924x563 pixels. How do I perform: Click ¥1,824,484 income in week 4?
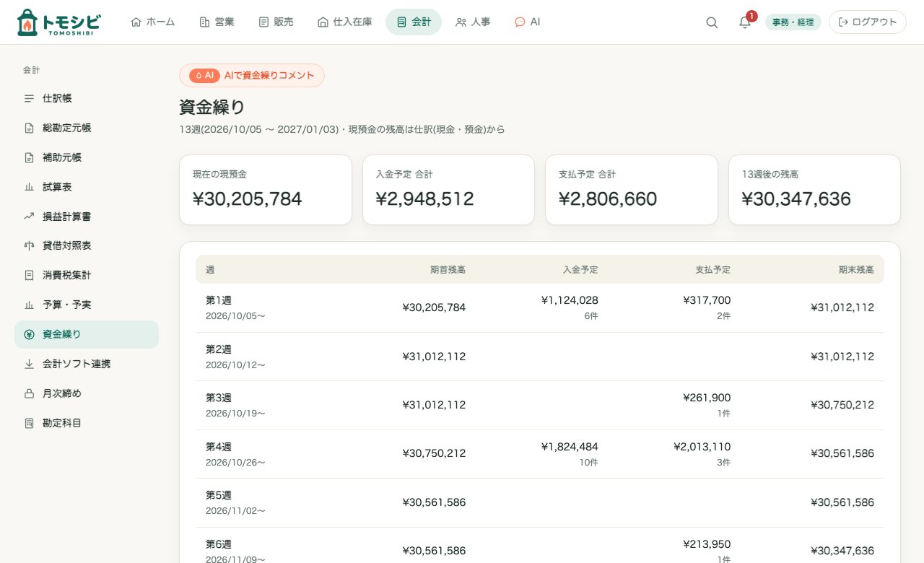pyautogui.click(x=570, y=447)
